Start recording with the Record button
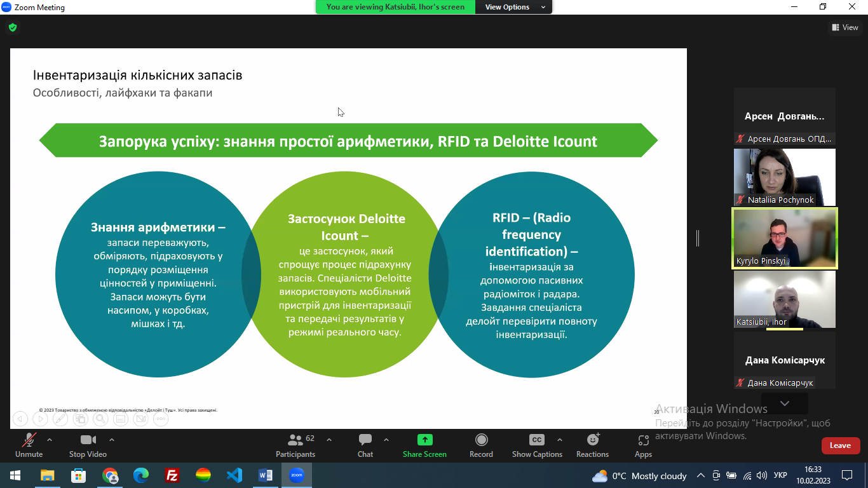The width and height of the screenshot is (868, 488). pos(481,445)
